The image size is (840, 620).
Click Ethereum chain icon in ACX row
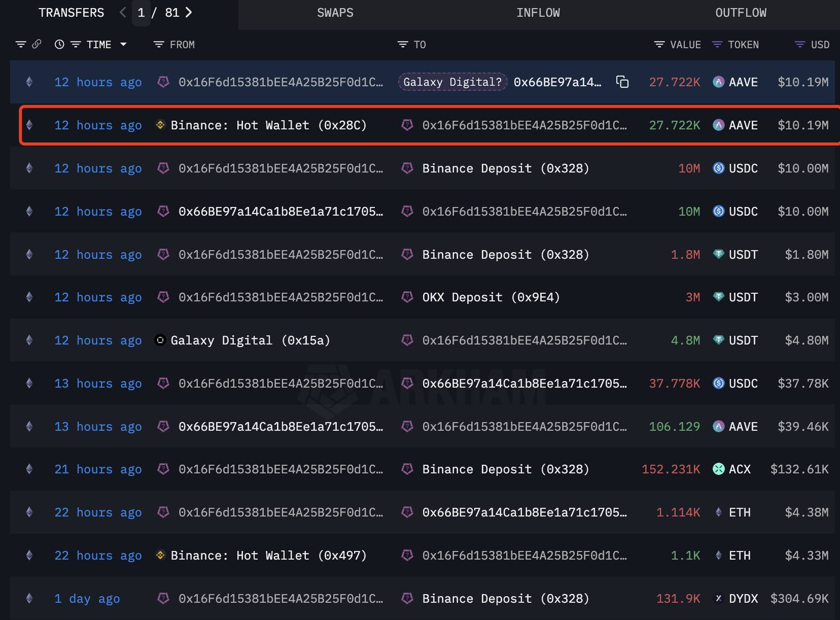[29, 469]
